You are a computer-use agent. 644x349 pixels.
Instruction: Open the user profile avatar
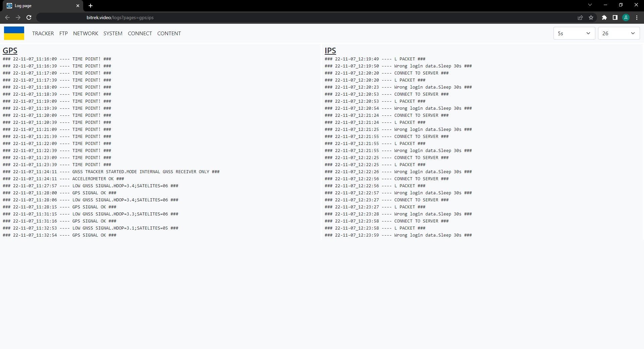point(626,17)
